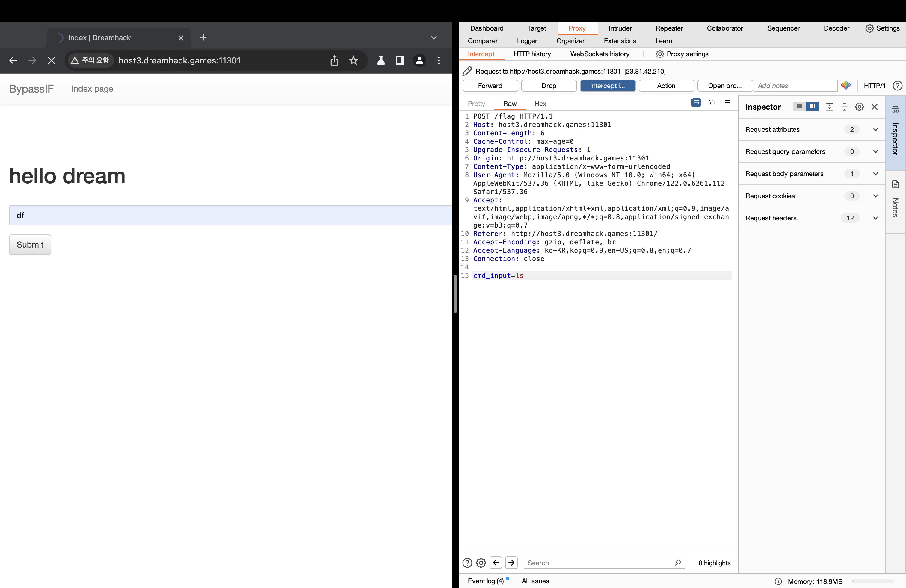Image resolution: width=906 pixels, height=588 pixels.
Task: Open Chrome Labs flask icon
Action: click(381, 60)
